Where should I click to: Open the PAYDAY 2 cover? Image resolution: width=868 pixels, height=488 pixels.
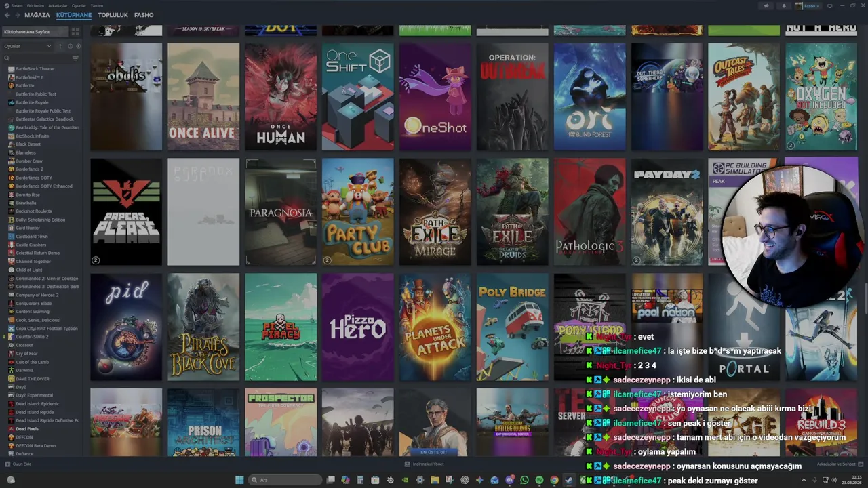(x=667, y=212)
